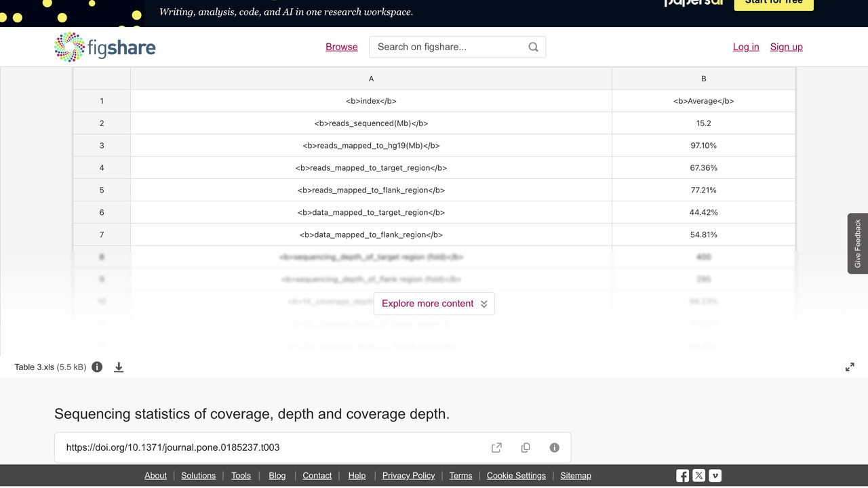The height and width of the screenshot is (488, 868).
Task: Open figshare Vimeo icon
Action: pyautogui.click(x=715, y=476)
